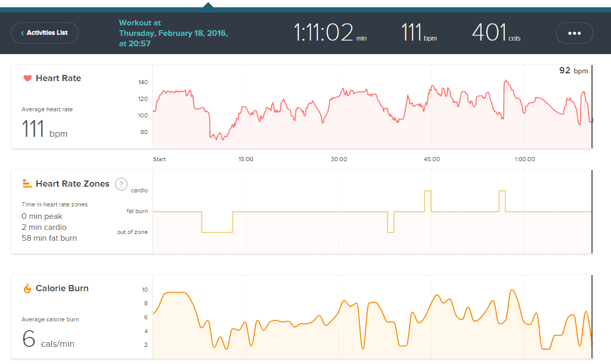Screen dimensions: 611x364
Task: Click the pink heart icon beside Heart Rate
Action: click(28, 79)
